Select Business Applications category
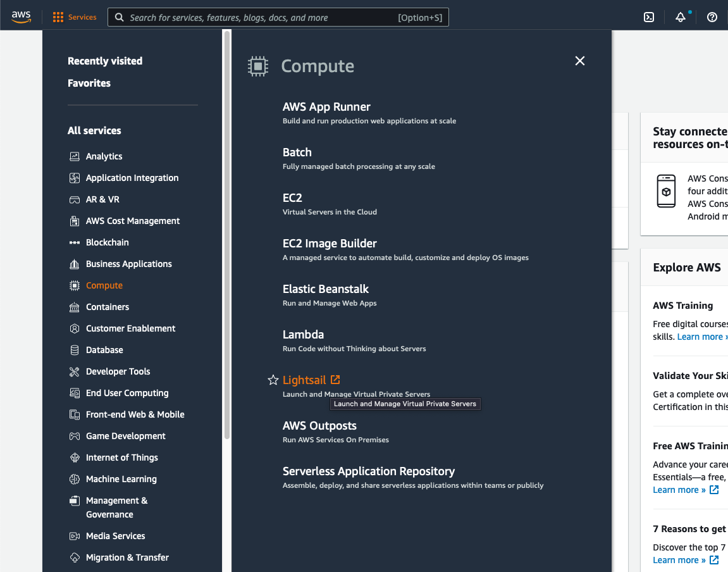The width and height of the screenshot is (728, 572). [129, 264]
